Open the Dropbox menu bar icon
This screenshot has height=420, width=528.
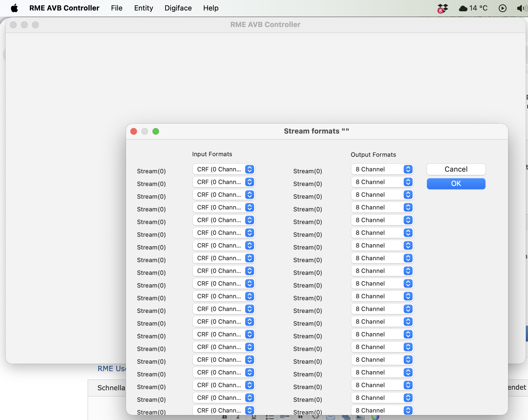point(442,8)
